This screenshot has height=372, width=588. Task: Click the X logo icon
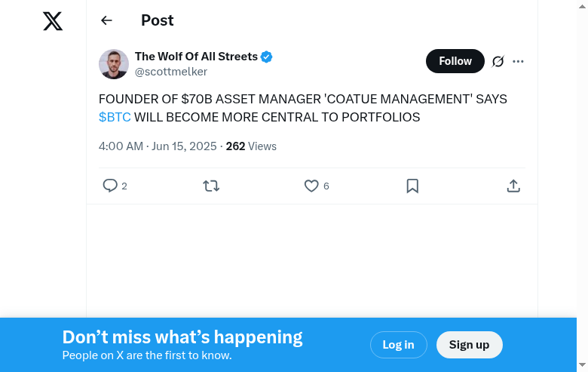coord(53,21)
